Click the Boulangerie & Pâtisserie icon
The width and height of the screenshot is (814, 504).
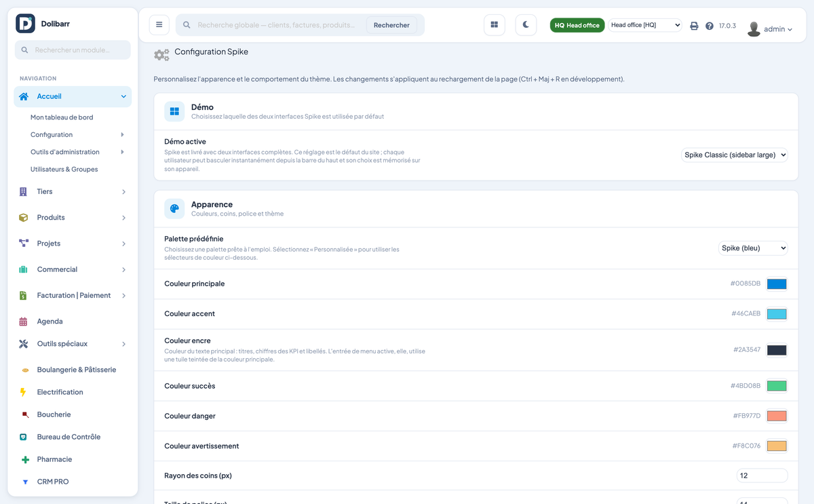coord(25,370)
